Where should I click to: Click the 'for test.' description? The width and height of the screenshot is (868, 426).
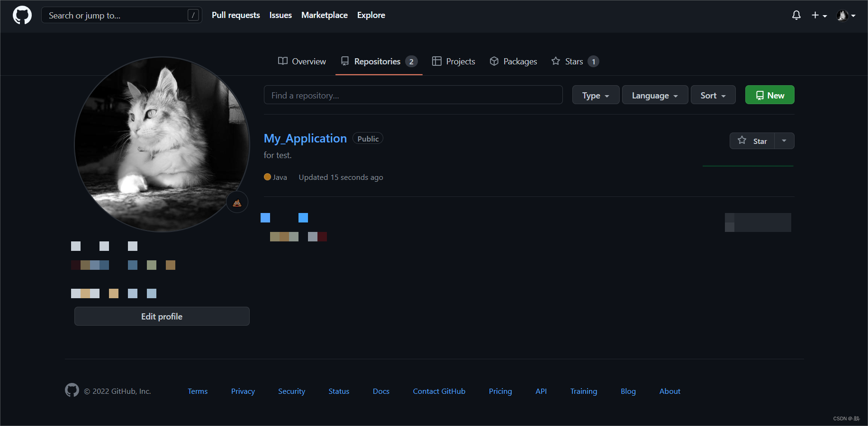(278, 155)
